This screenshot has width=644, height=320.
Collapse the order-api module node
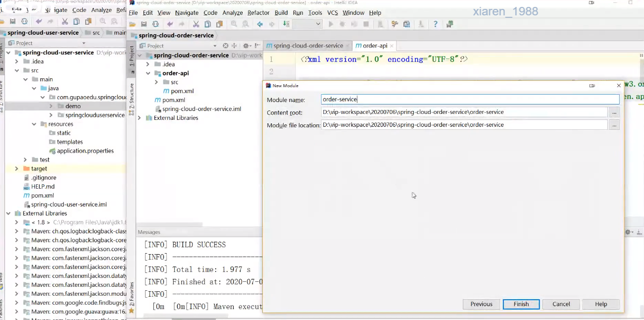[x=148, y=73]
